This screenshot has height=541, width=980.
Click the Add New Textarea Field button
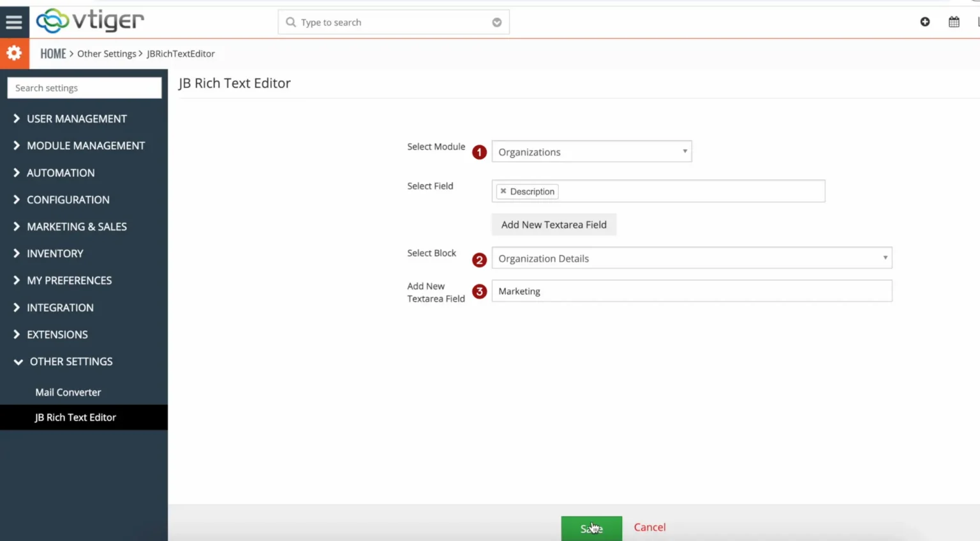[x=553, y=224]
